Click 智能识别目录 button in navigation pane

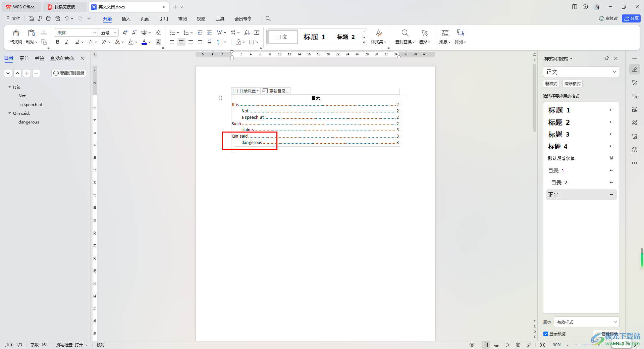click(x=69, y=73)
